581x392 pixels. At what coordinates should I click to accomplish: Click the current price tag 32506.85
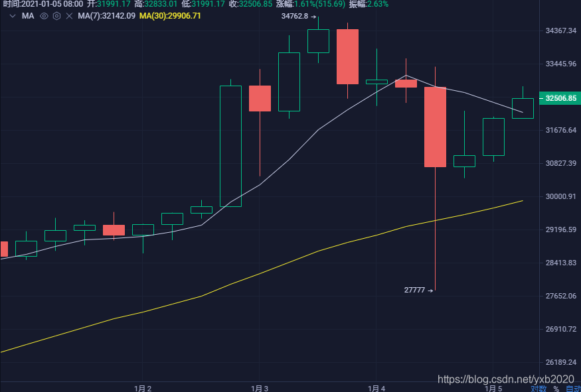tap(560, 98)
